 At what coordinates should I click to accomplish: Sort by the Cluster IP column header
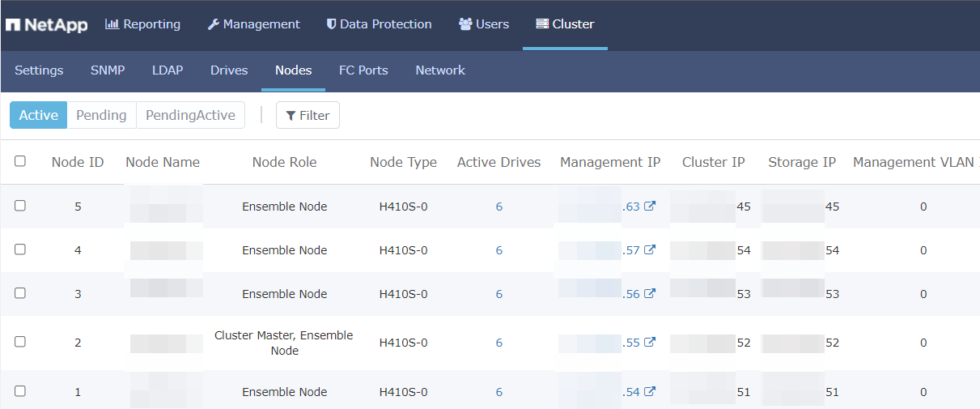point(714,162)
